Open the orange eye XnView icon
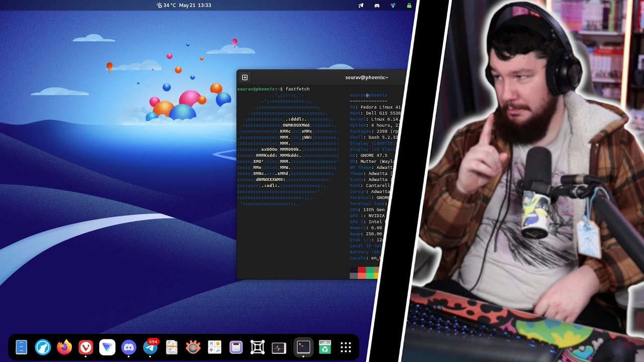 point(193,347)
